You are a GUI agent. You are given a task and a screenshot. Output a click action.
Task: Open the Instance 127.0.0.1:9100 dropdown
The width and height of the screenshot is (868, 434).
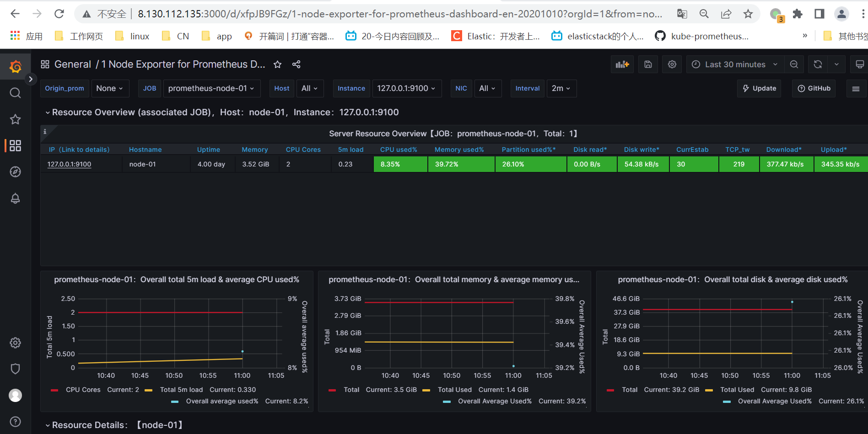[x=406, y=88]
